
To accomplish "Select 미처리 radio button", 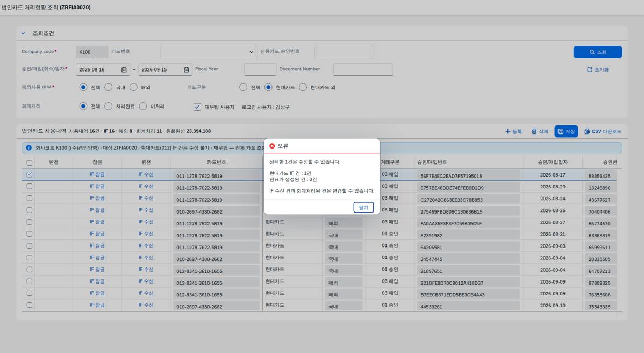I will pos(143,106).
